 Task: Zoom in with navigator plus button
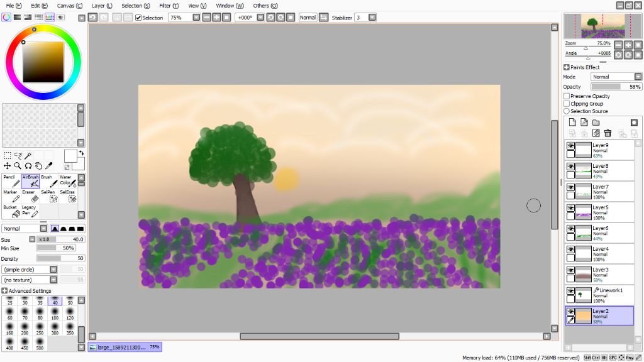[x=628, y=45]
